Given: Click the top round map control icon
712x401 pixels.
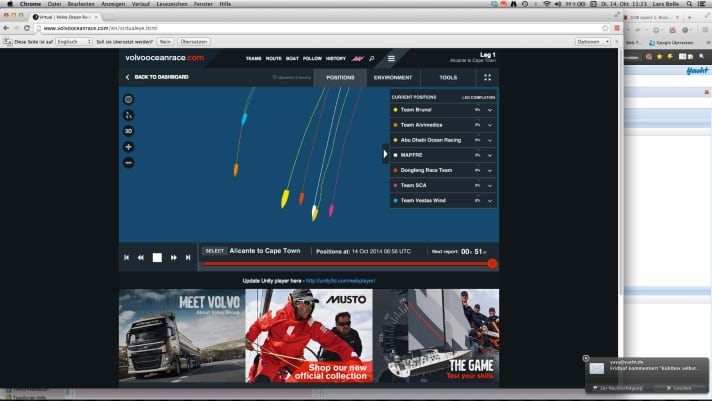Looking at the screenshot, I should pyautogui.click(x=129, y=99).
